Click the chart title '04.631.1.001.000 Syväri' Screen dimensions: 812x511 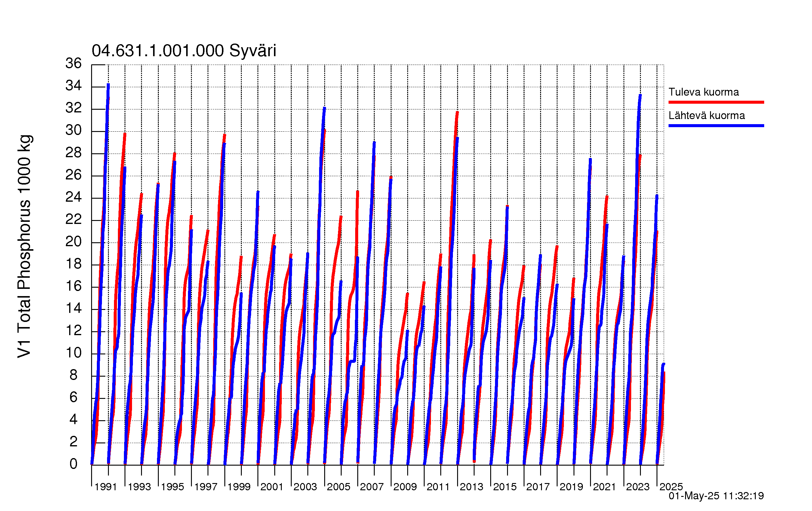[x=184, y=51]
